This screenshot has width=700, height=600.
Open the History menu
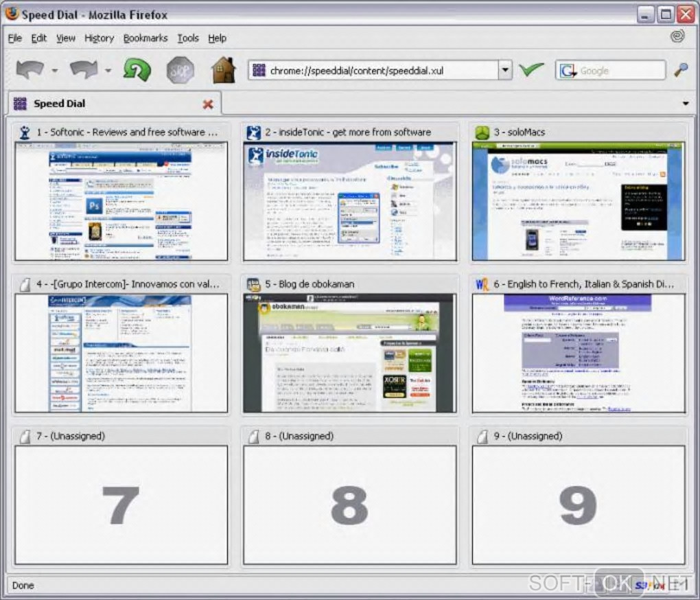click(99, 38)
